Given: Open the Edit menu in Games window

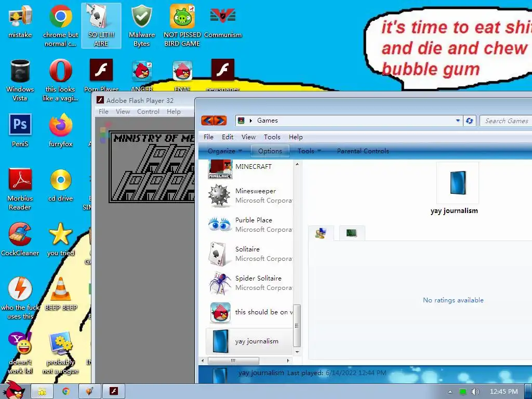Looking at the screenshot, I should click(x=228, y=137).
